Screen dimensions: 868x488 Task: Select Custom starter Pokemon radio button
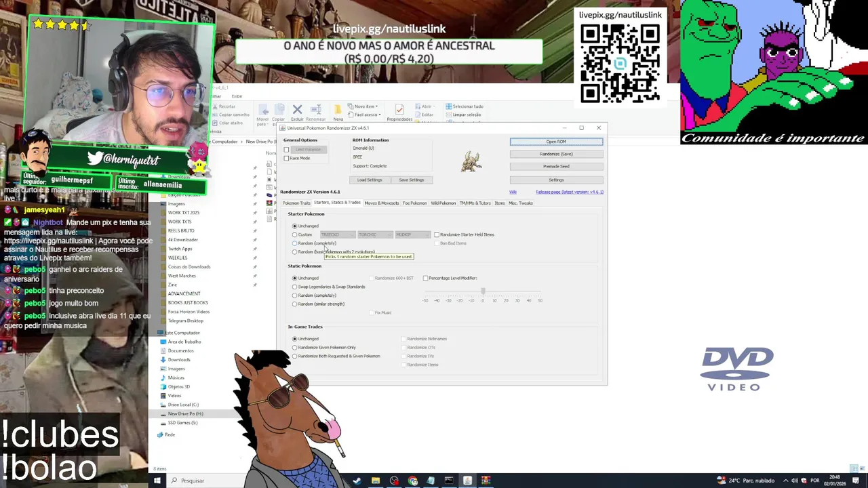pyautogui.click(x=295, y=235)
